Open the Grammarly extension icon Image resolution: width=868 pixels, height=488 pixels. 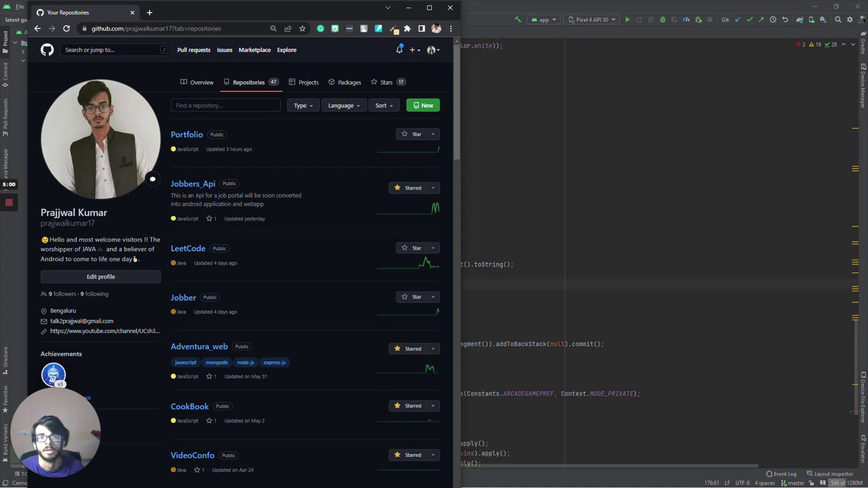point(320,28)
